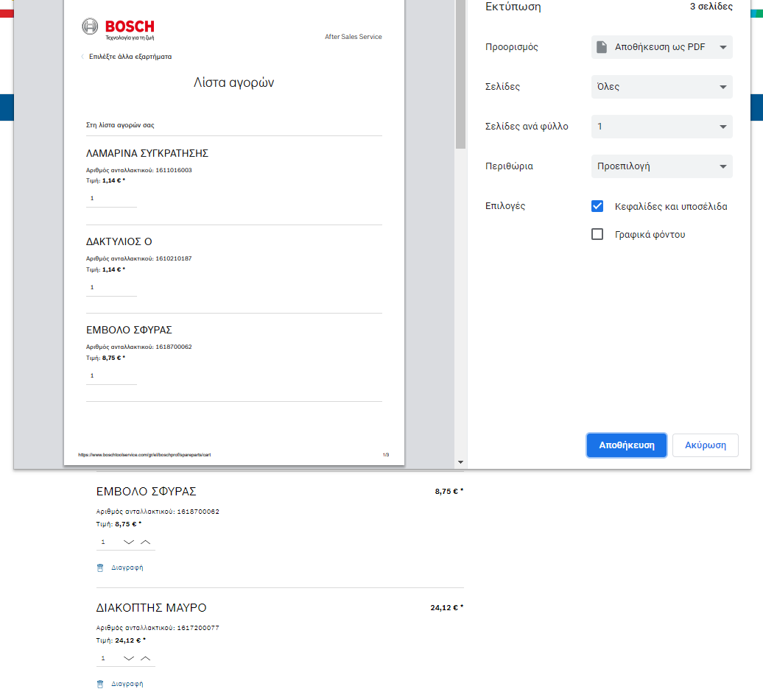
Task: Open the Σελίδες ανά φύλλο dropdown
Action: (661, 127)
